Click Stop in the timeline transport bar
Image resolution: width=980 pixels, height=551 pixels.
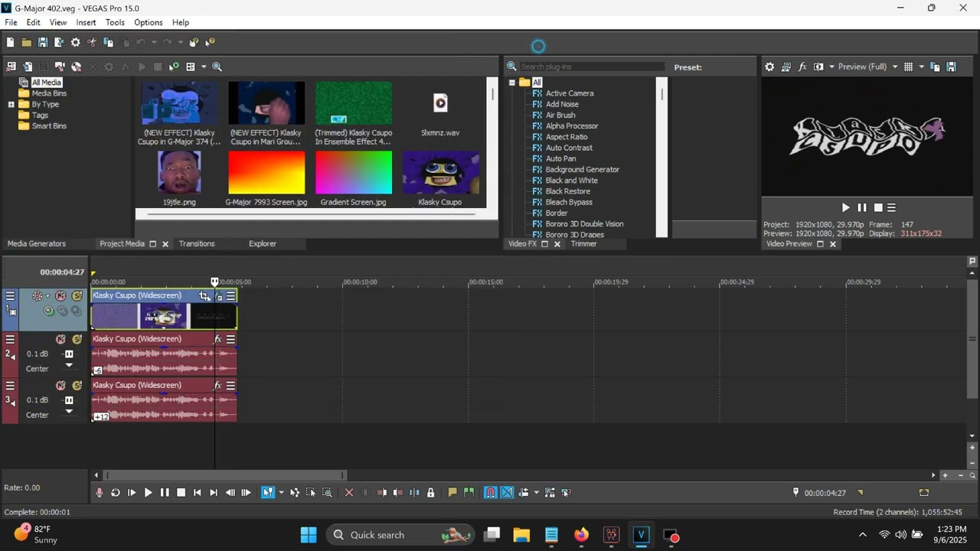pos(181,493)
